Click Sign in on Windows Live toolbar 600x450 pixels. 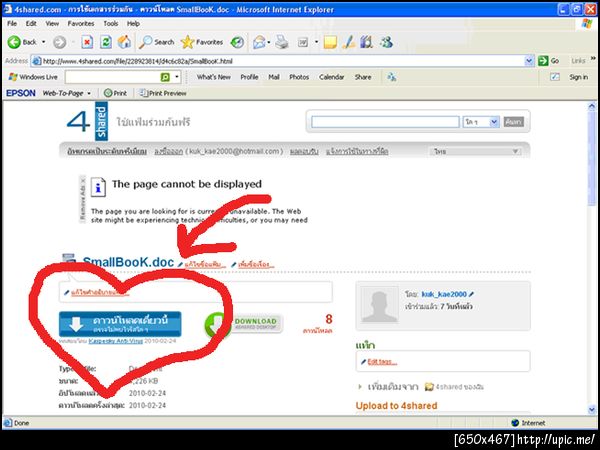point(578,77)
